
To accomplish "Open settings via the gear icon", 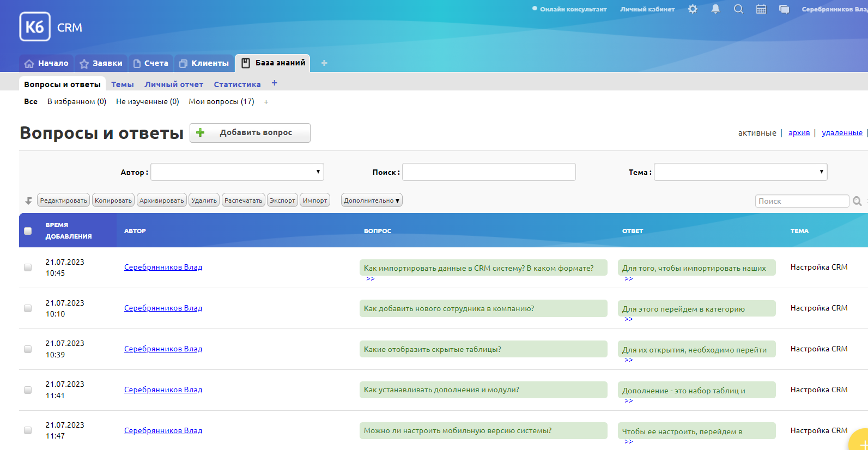I will point(693,9).
